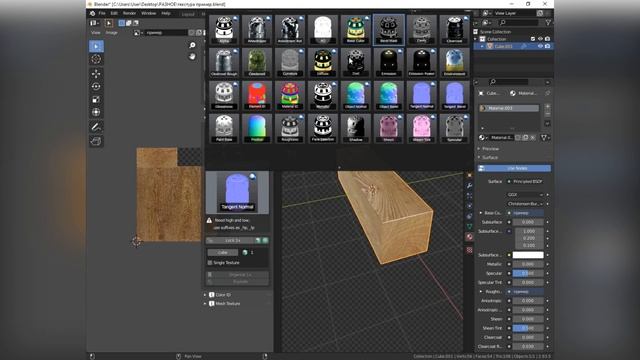This screenshot has height=360, width=640.
Task: Click the outliner filter funnel icon
Action: click(548, 22)
